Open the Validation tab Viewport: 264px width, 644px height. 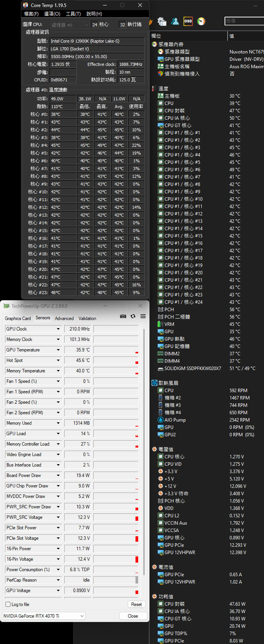click(87, 319)
